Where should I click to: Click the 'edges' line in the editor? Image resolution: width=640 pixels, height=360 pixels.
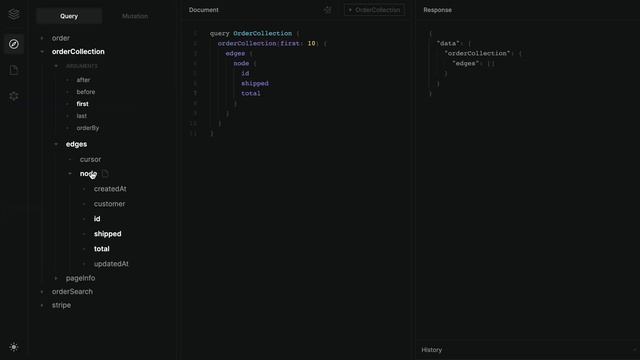tap(235, 53)
